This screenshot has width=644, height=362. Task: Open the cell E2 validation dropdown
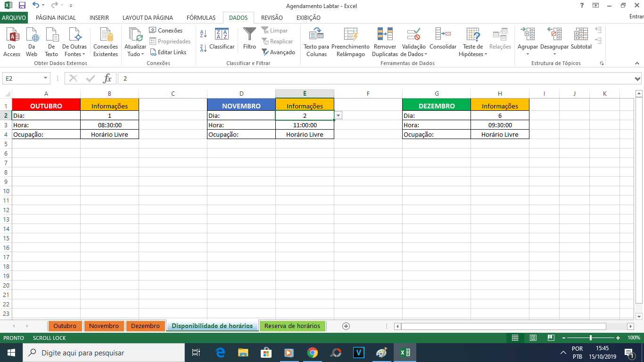[x=339, y=115]
